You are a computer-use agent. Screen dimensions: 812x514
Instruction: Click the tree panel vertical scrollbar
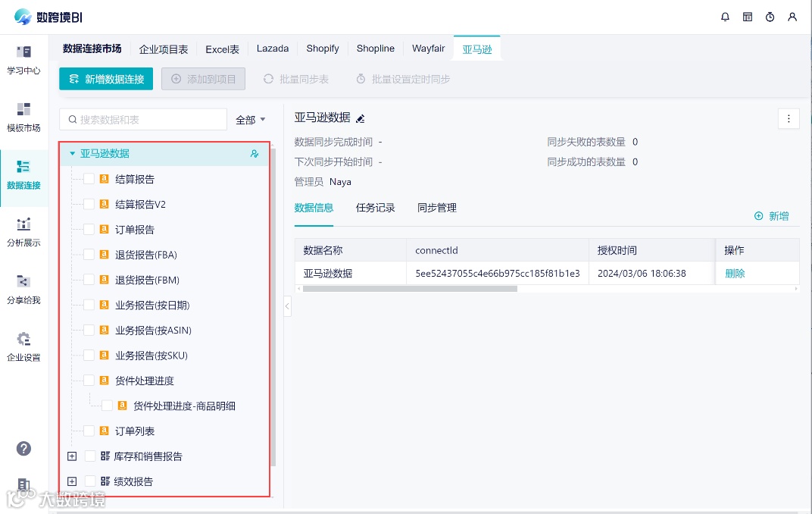tap(273, 307)
